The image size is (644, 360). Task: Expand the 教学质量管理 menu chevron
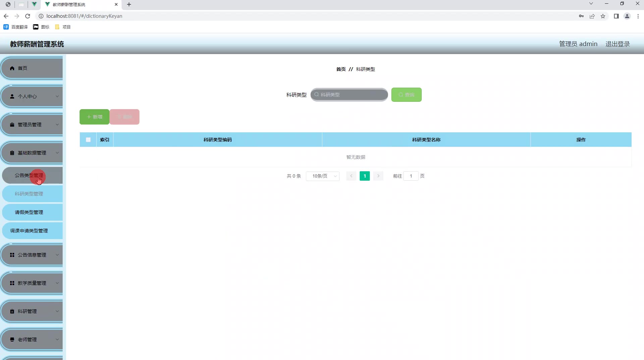coord(57,283)
